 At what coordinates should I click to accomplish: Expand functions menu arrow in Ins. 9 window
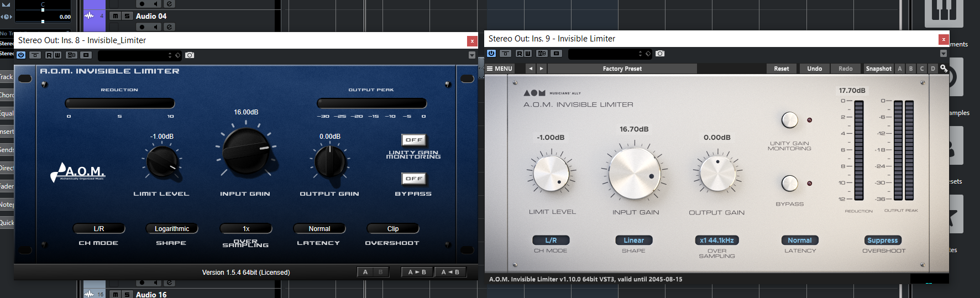(944, 54)
